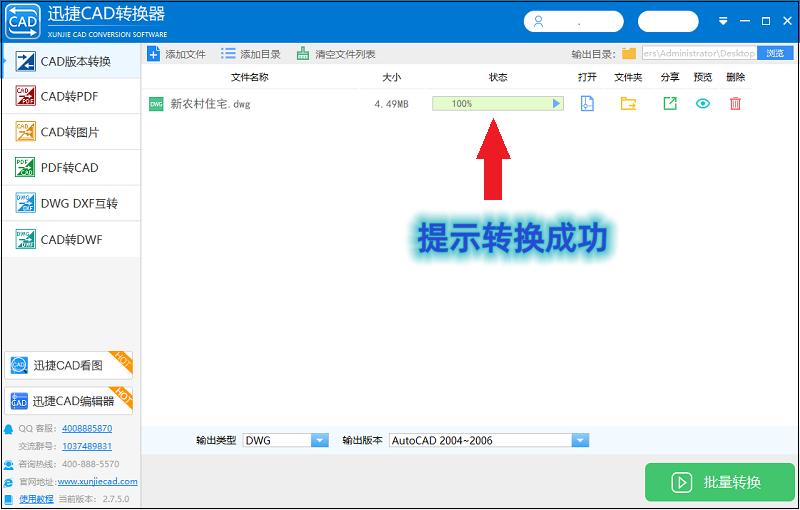Viewport: 800px width, 510px height.
Task: Switch to CAD转DWF mode
Action: (x=71, y=239)
